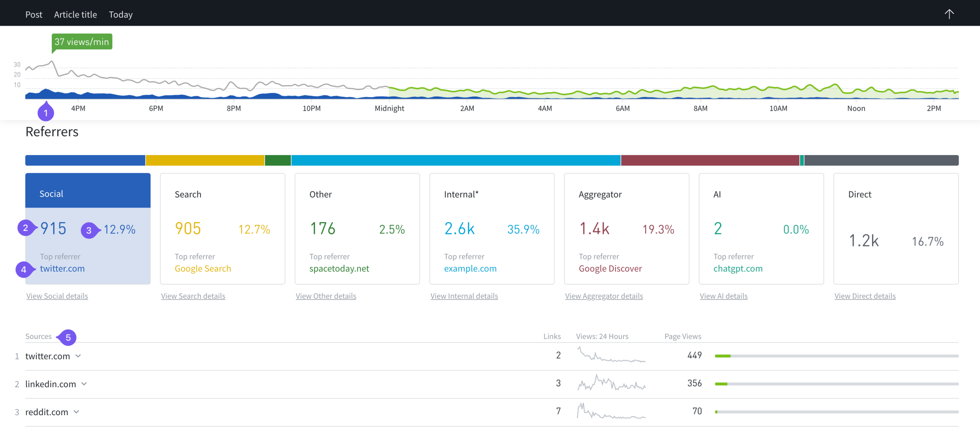Open View Social details link

pyautogui.click(x=57, y=296)
